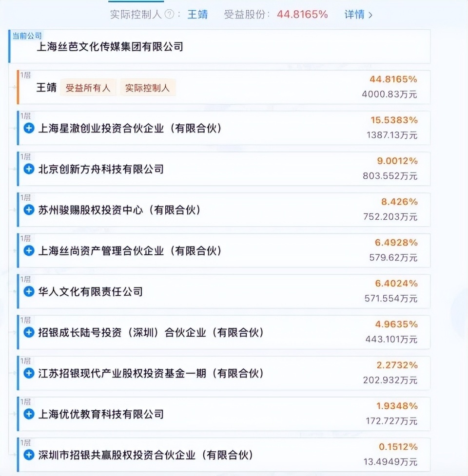
Task: Click the 实际控制人 tag beside 王靖
Action: 146,88
